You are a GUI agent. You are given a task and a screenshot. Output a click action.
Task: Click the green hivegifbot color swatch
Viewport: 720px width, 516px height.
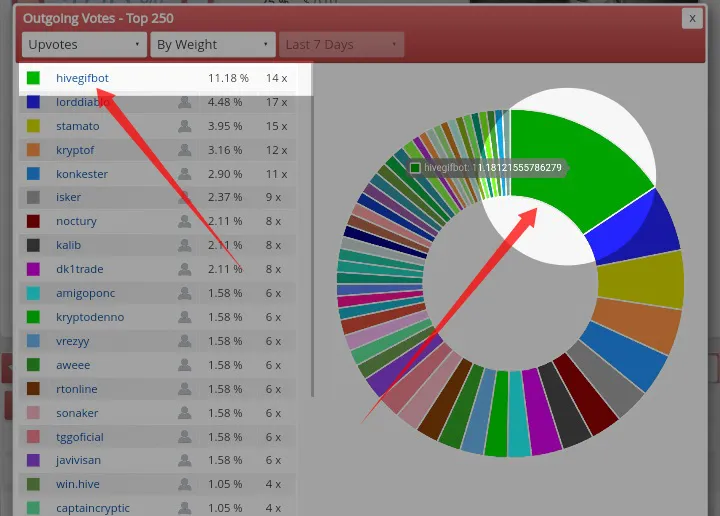tap(33, 78)
